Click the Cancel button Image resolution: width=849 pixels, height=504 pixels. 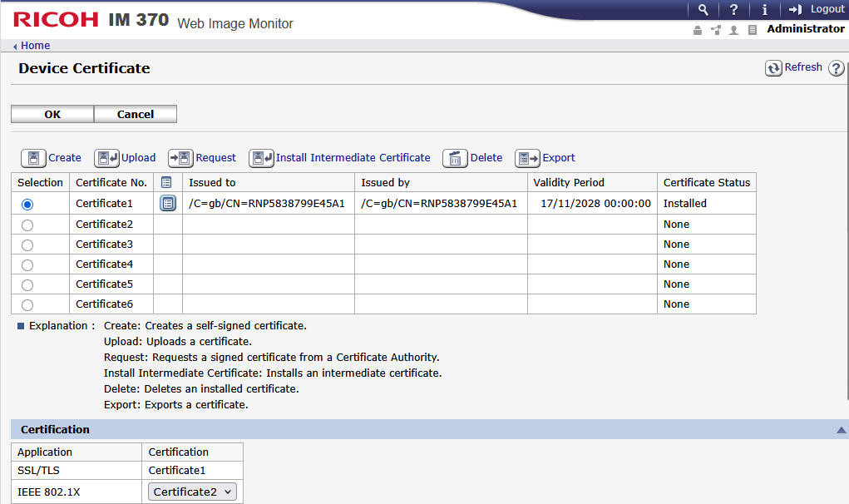[136, 114]
